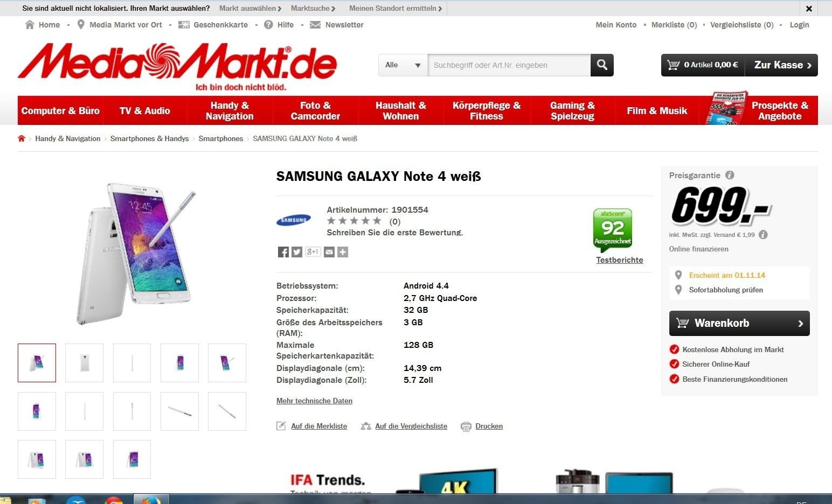Open Mehr technische Daten link
This screenshot has height=504, width=832.
pyautogui.click(x=314, y=401)
